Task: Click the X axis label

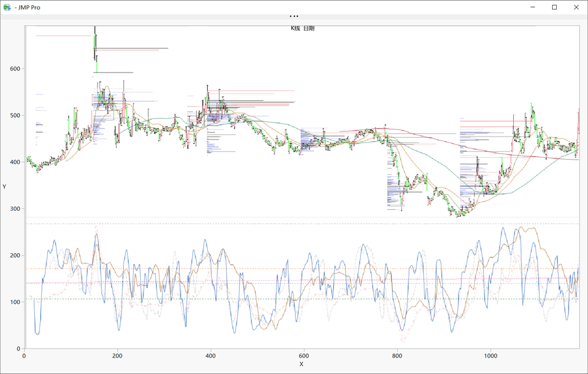Action: click(x=301, y=364)
